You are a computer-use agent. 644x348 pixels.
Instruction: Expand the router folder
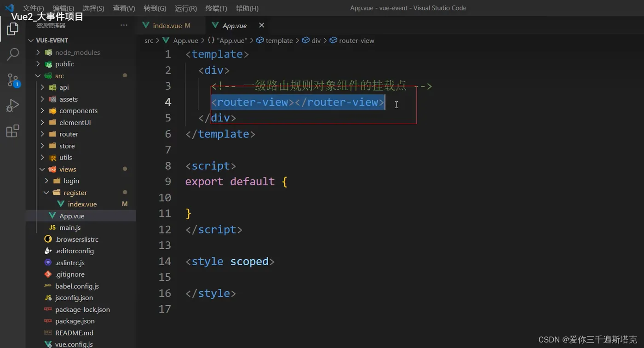coord(81,134)
